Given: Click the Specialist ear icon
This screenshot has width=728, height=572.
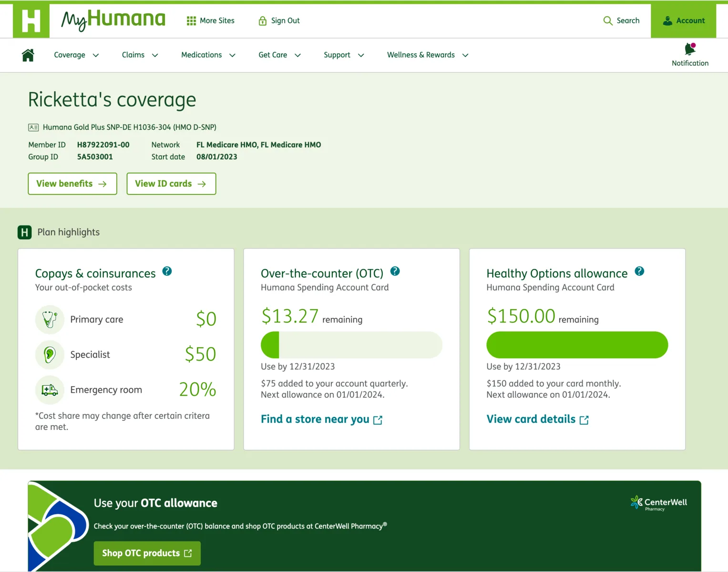Looking at the screenshot, I should [50, 355].
